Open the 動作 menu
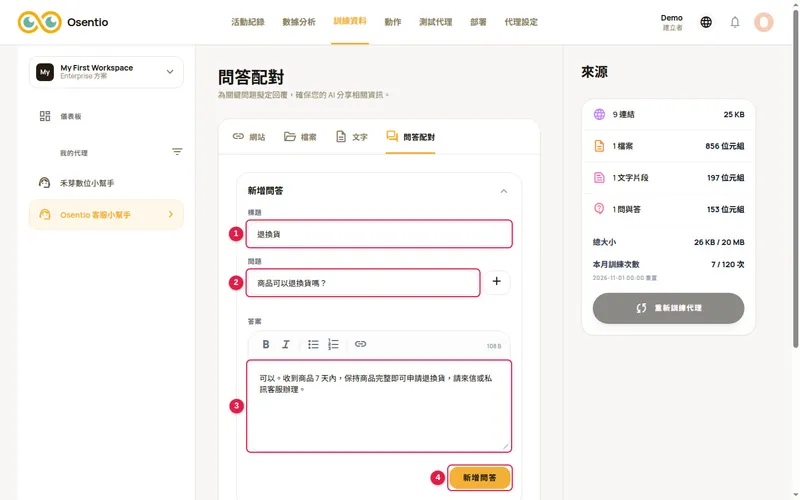800x500 pixels. (x=393, y=22)
